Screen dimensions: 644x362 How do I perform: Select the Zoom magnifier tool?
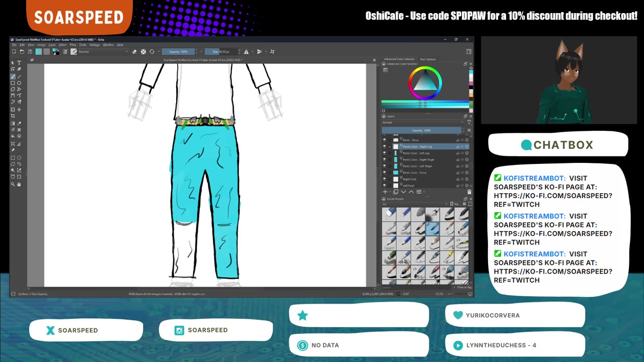(13, 184)
